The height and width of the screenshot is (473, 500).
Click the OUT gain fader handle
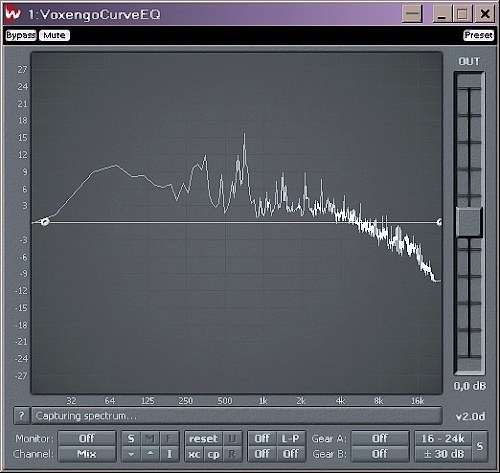pos(469,222)
